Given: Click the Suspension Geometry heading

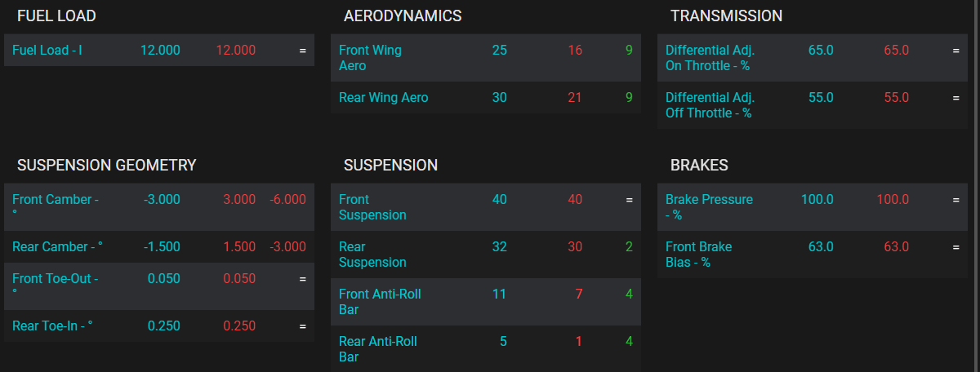Looking at the screenshot, I should (106, 165).
